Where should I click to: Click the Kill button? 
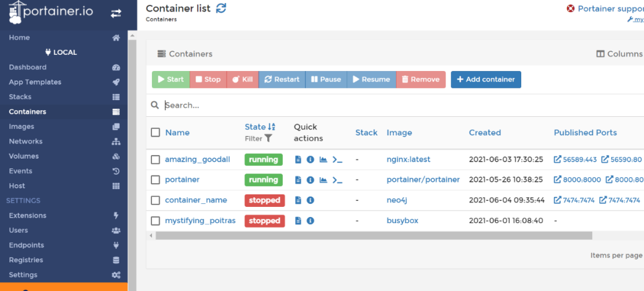(242, 80)
